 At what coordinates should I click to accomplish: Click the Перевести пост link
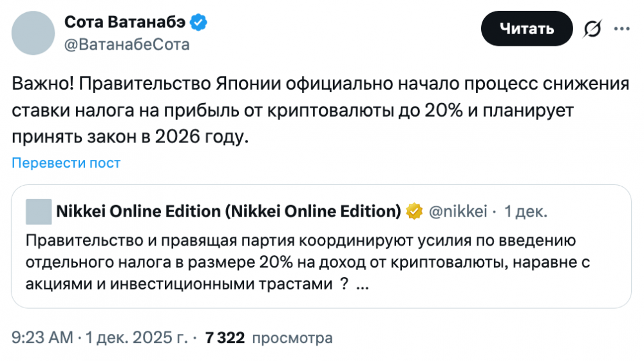coord(66,163)
